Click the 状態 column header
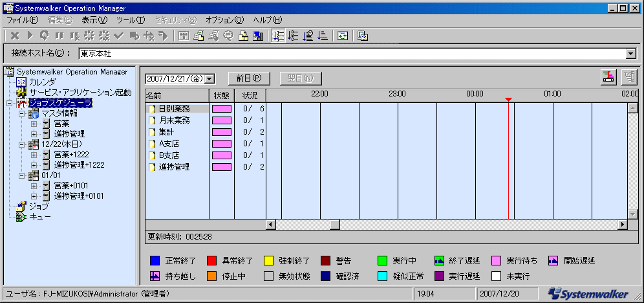The height and width of the screenshot is (303, 644). coord(222,95)
